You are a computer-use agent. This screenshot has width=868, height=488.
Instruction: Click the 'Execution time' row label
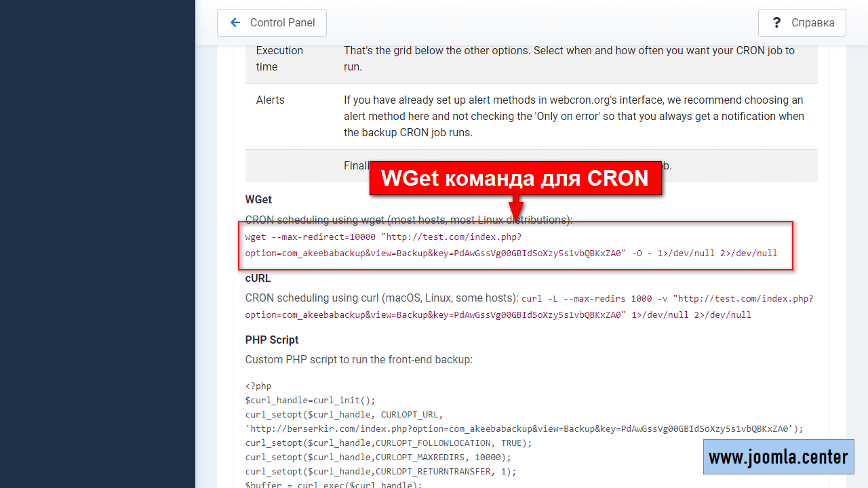pyautogui.click(x=279, y=58)
